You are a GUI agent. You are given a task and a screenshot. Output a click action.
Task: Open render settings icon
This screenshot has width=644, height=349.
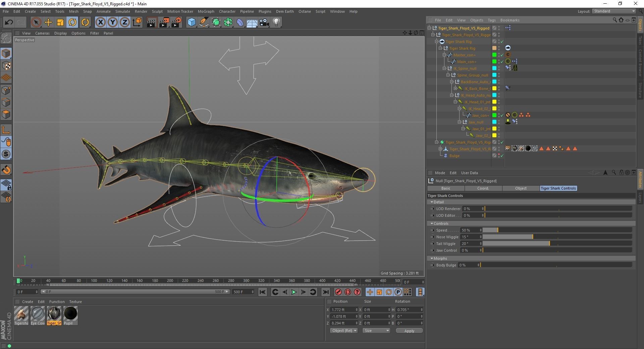pyautogui.click(x=176, y=22)
